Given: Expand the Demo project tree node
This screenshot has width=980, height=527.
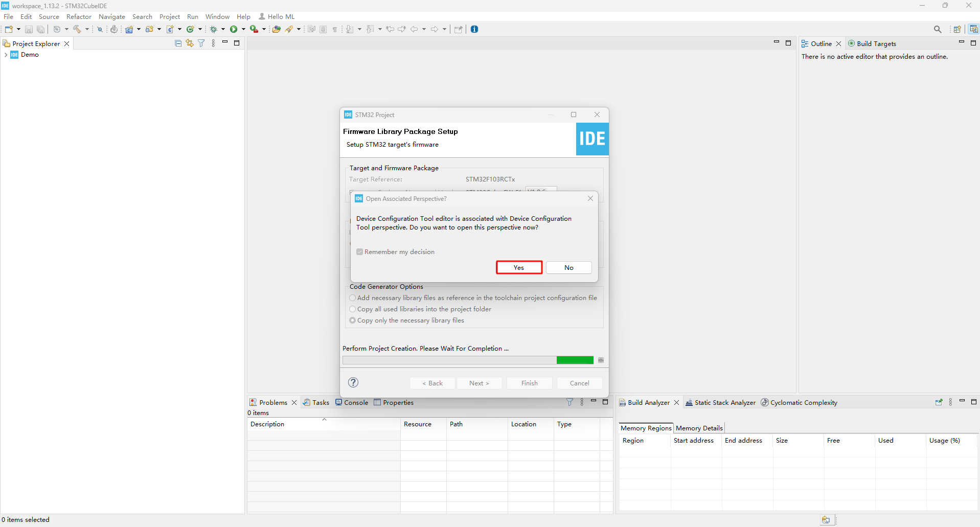Looking at the screenshot, I should (x=6, y=55).
